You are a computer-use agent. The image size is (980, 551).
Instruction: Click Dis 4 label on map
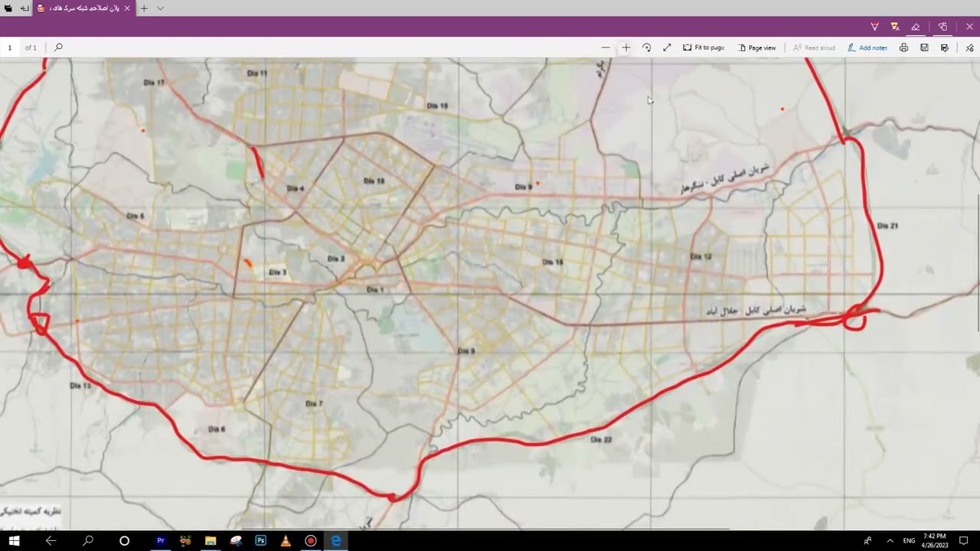pyautogui.click(x=296, y=188)
